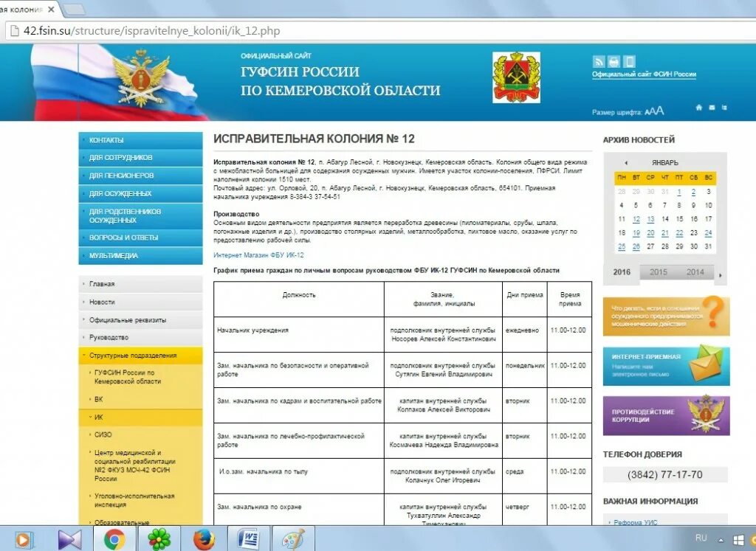Click the FSIN eagle emblem on the flag

click(x=141, y=78)
